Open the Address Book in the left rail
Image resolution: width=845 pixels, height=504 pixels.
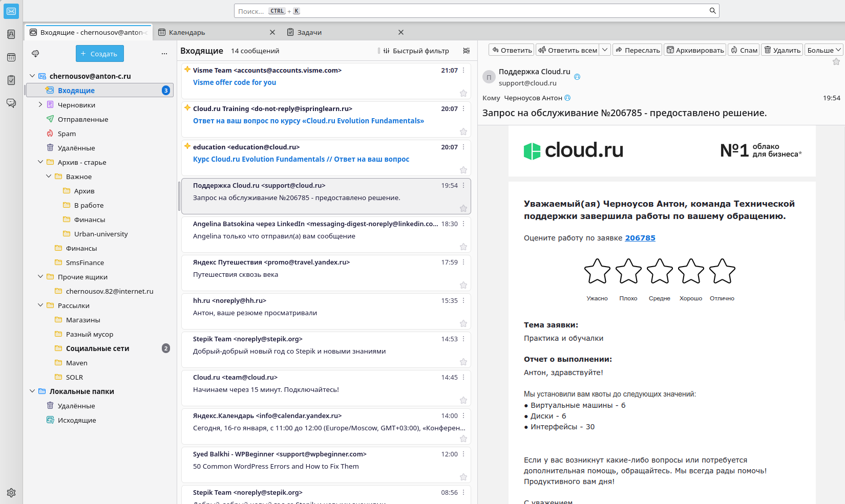click(11, 34)
